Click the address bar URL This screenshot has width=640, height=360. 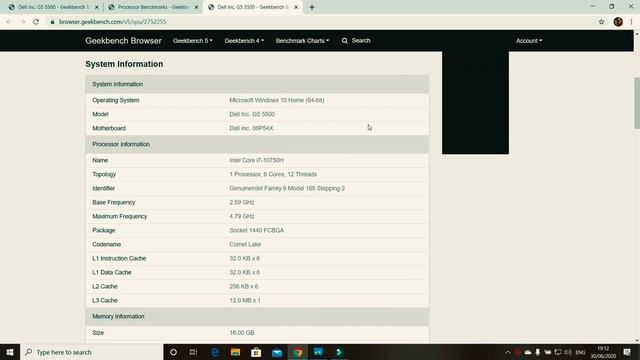(x=113, y=22)
